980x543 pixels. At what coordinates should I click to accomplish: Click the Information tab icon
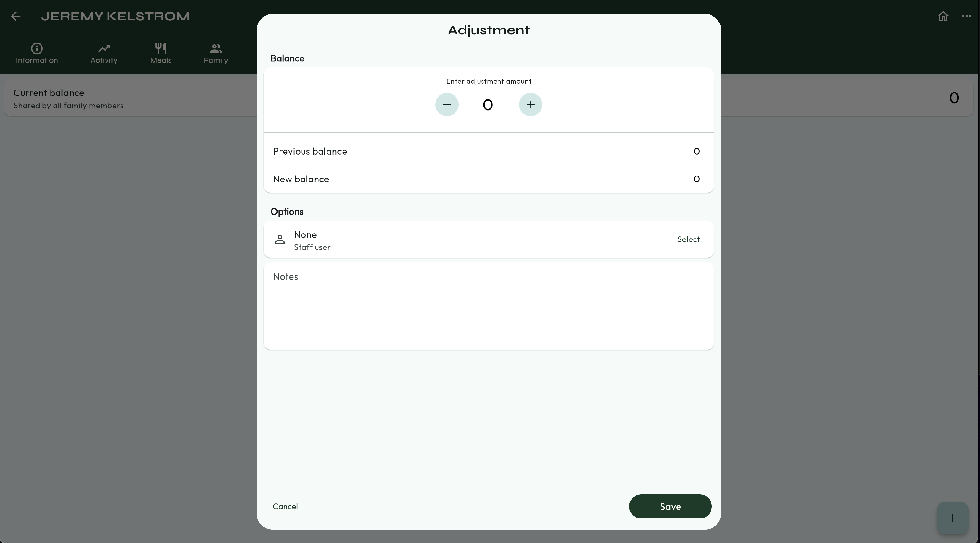point(37,48)
